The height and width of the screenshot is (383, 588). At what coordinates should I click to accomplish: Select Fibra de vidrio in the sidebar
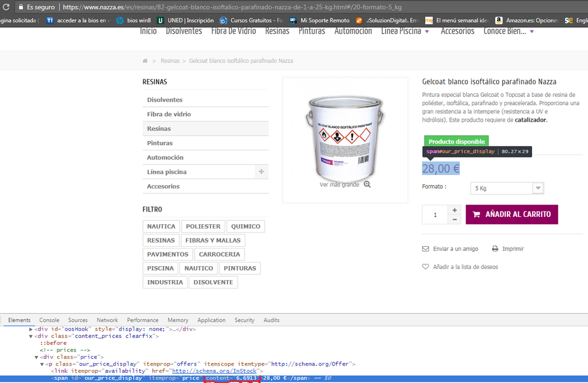[x=205, y=115]
